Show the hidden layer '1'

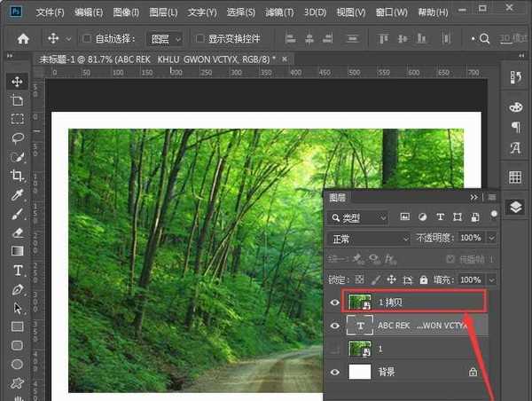tap(335, 350)
